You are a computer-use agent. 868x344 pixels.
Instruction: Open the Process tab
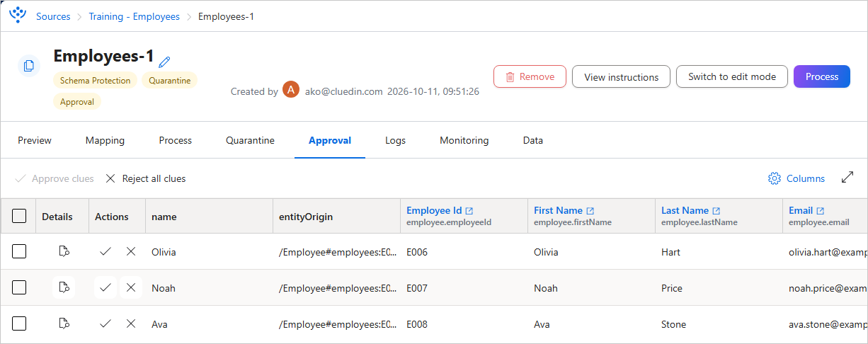[176, 140]
